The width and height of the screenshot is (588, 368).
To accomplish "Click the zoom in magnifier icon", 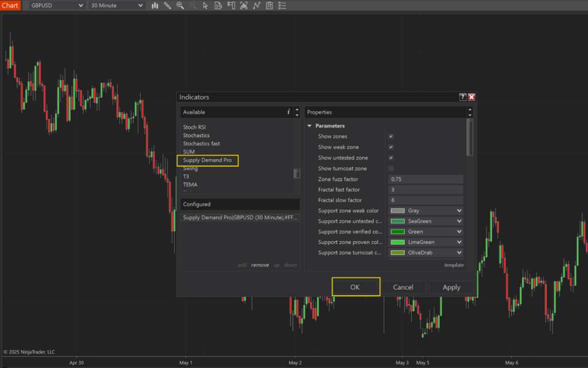I will click(180, 6).
